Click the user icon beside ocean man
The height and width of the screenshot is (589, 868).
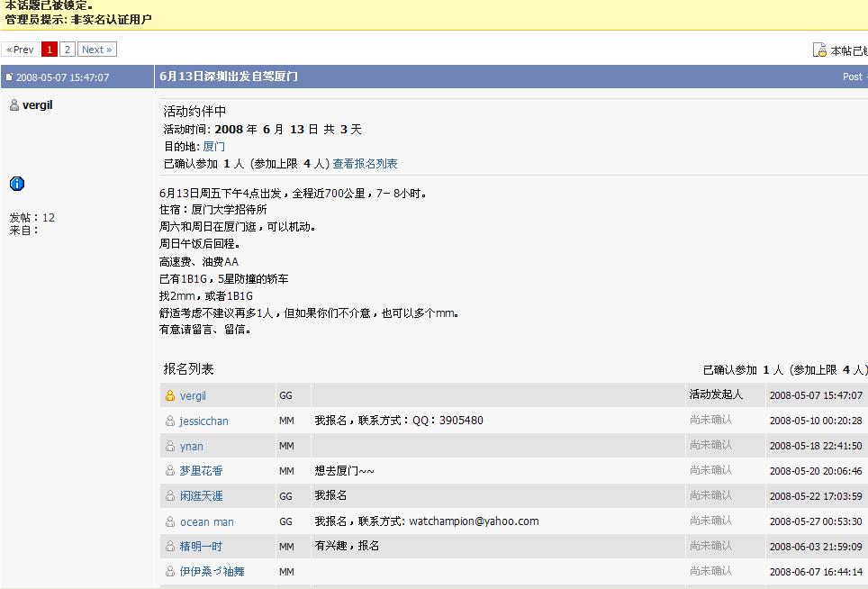click(170, 521)
